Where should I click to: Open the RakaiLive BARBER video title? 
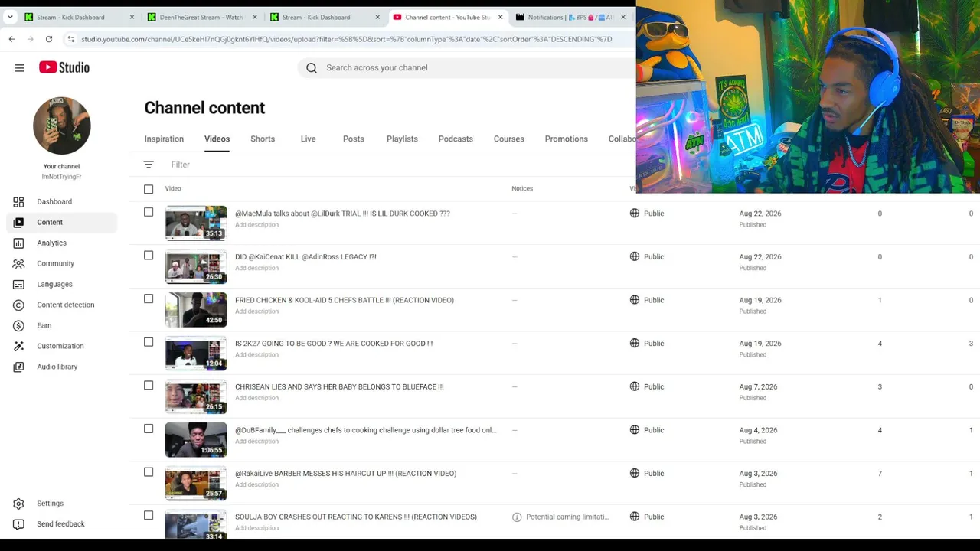coord(345,474)
